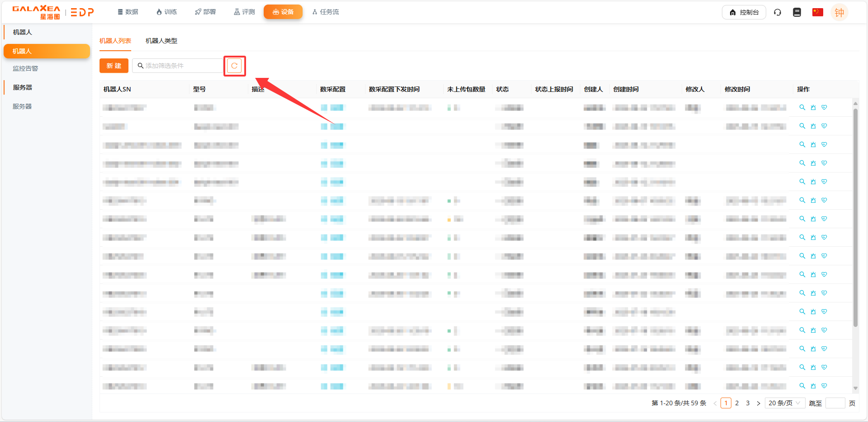Image resolution: width=868 pixels, height=422 pixels.
Task: Click the first row's magnifier view icon
Action: [802, 107]
